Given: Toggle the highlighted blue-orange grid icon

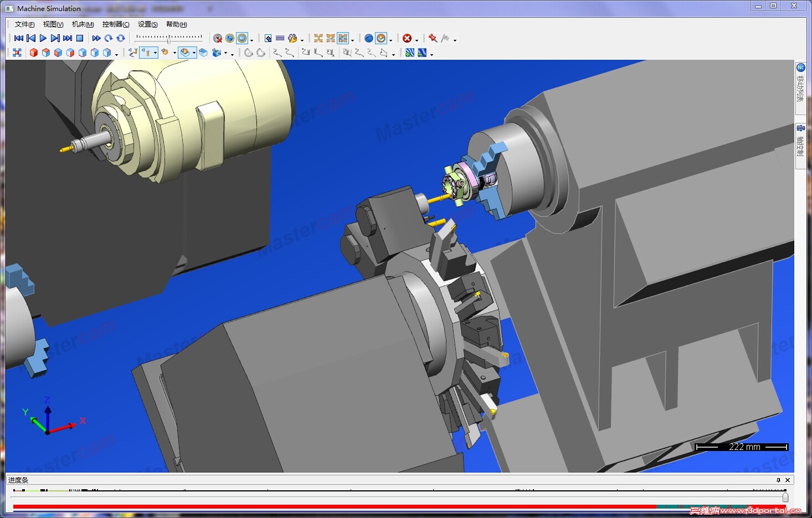Looking at the screenshot, I should (343, 38).
